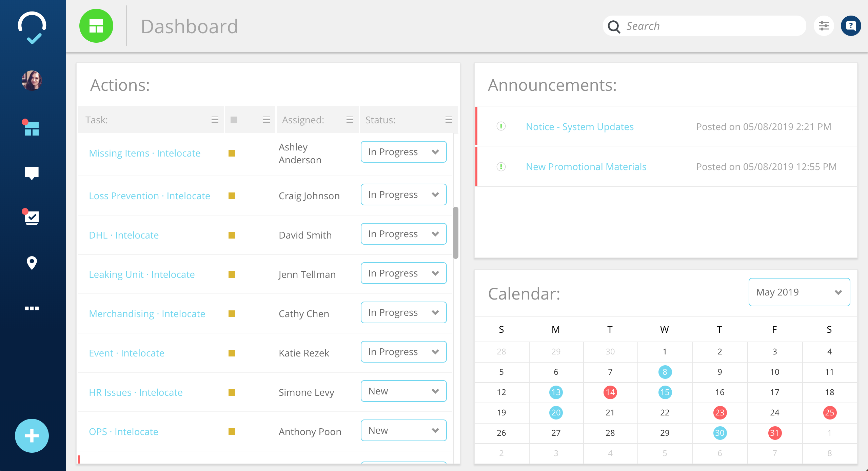This screenshot has width=868, height=471.
Task: Select highlighted date 14 on calendar
Action: (610, 392)
